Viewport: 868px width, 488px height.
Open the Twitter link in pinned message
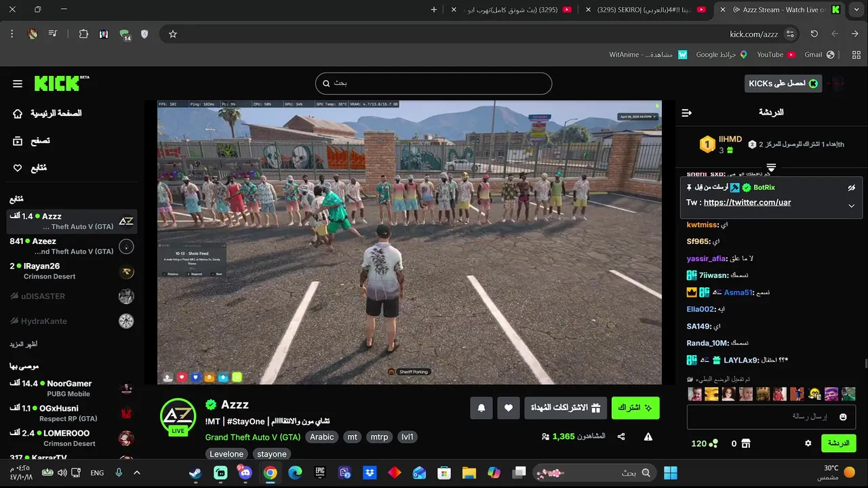747,203
